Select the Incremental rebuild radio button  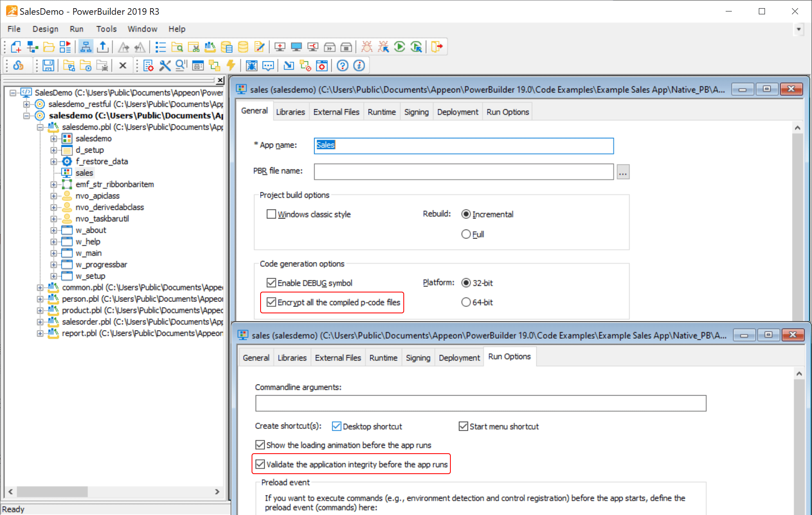click(466, 214)
